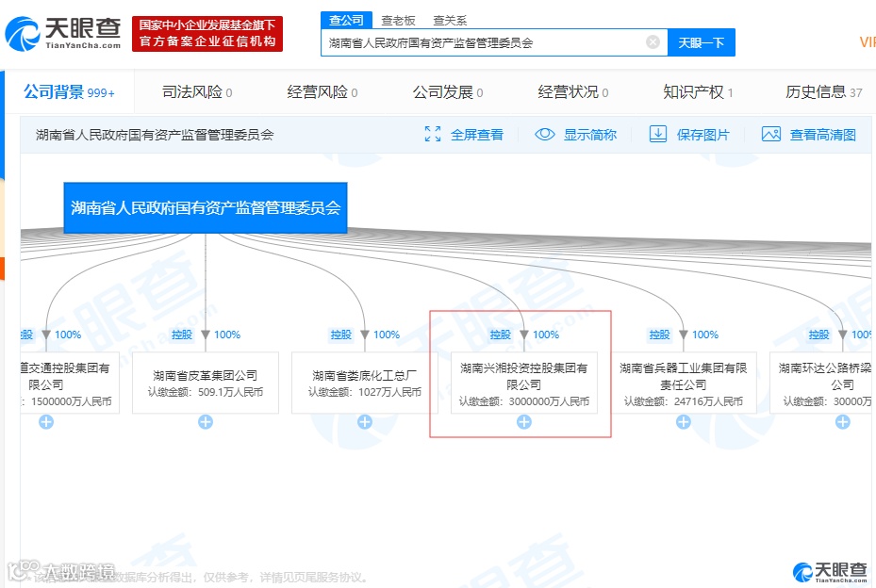This screenshot has width=876, height=588.
Task: Click 100% label above 湖南省皮革集团公司
Action: tap(227, 335)
